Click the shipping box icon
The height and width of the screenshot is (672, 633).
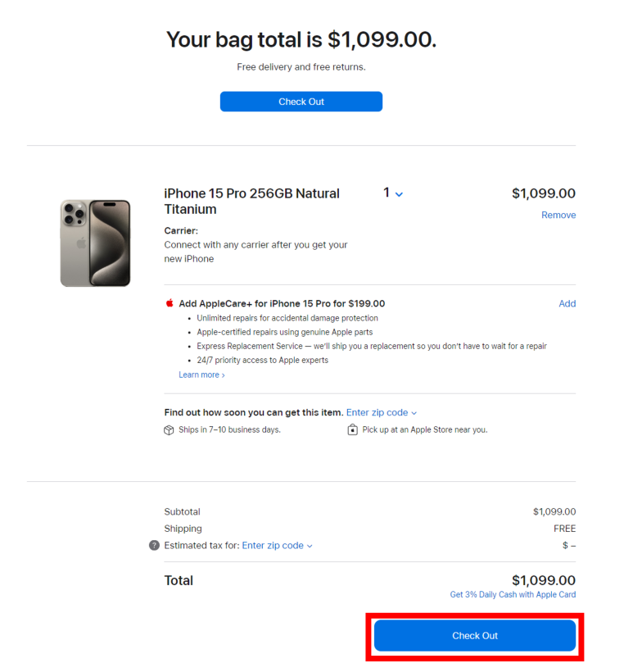pyautogui.click(x=169, y=430)
